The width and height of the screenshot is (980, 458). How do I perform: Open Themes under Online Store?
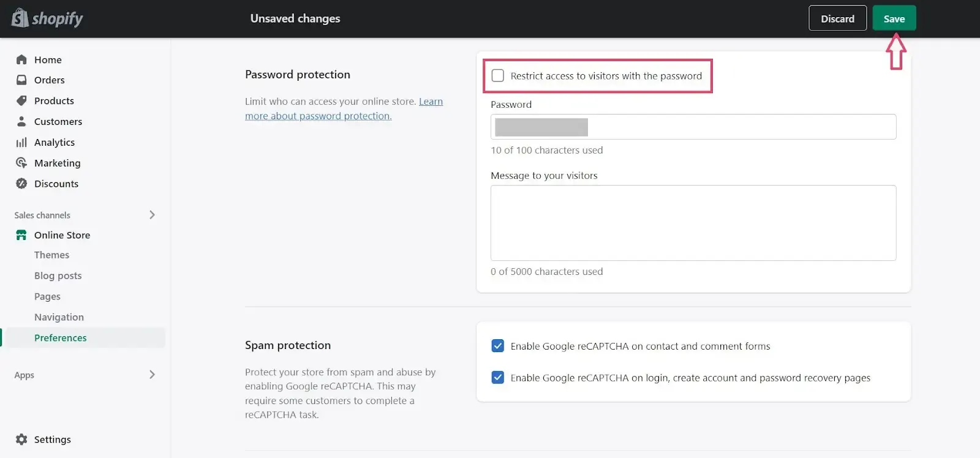tap(51, 255)
